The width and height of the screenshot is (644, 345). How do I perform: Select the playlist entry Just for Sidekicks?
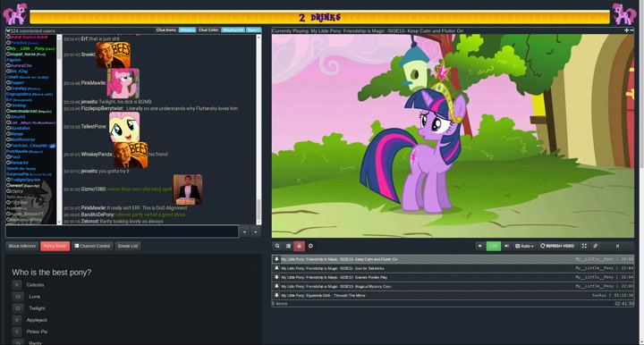point(453,268)
